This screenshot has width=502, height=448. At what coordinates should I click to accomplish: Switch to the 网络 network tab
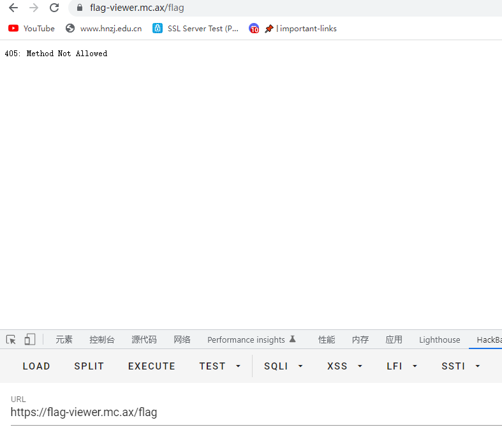182,340
